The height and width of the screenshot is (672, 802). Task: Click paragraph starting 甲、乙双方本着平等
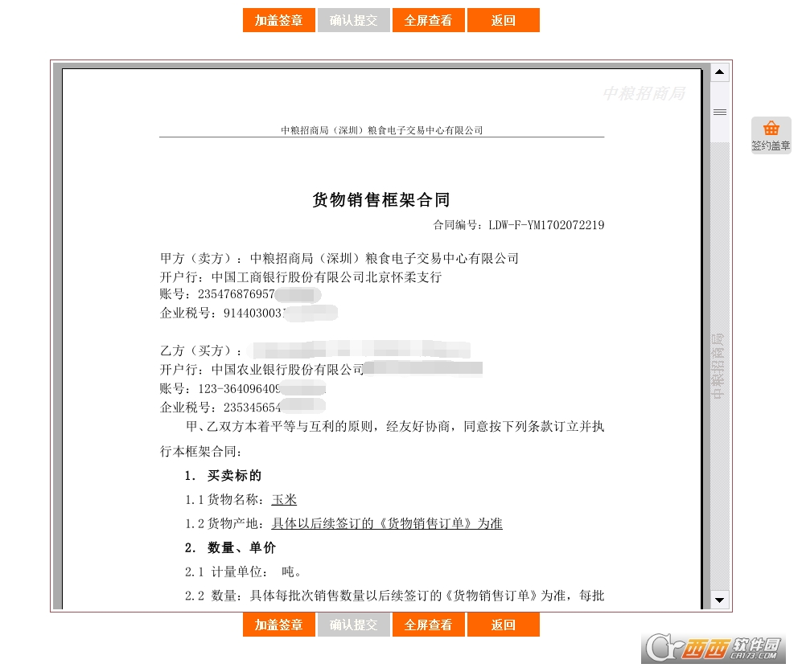click(395, 426)
